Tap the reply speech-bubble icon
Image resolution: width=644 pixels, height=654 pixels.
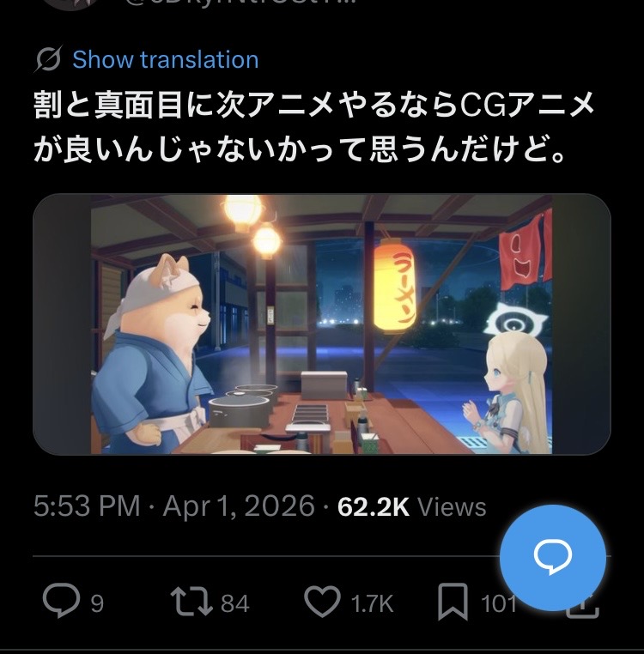click(61, 600)
